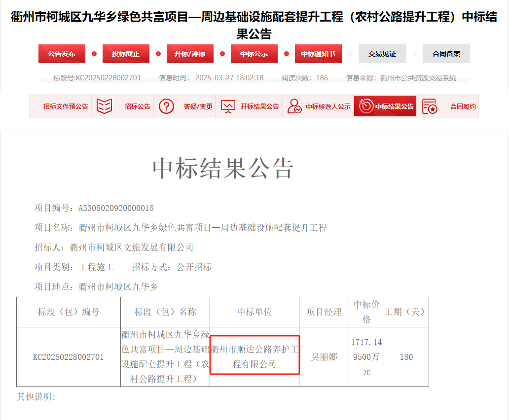This screenshot has height=420, width=509.
Task: Click the project manager name 吴丽娜
Action: click(x=324, y=357)
